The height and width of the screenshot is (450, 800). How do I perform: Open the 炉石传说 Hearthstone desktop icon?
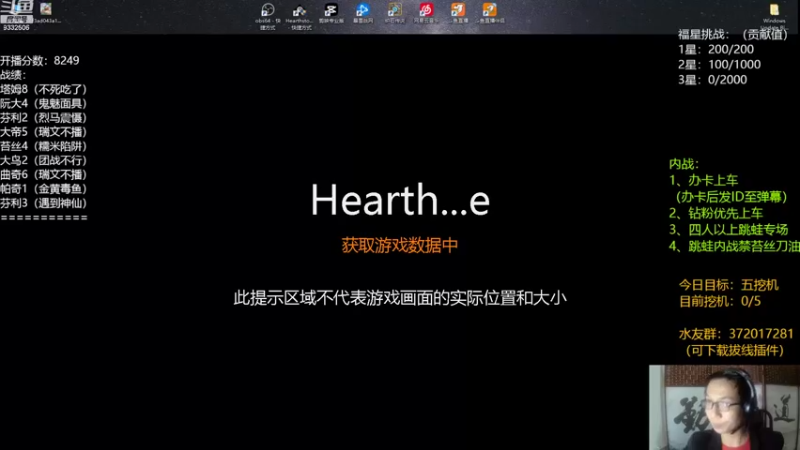pyautogui.click(x=394, y=13)
